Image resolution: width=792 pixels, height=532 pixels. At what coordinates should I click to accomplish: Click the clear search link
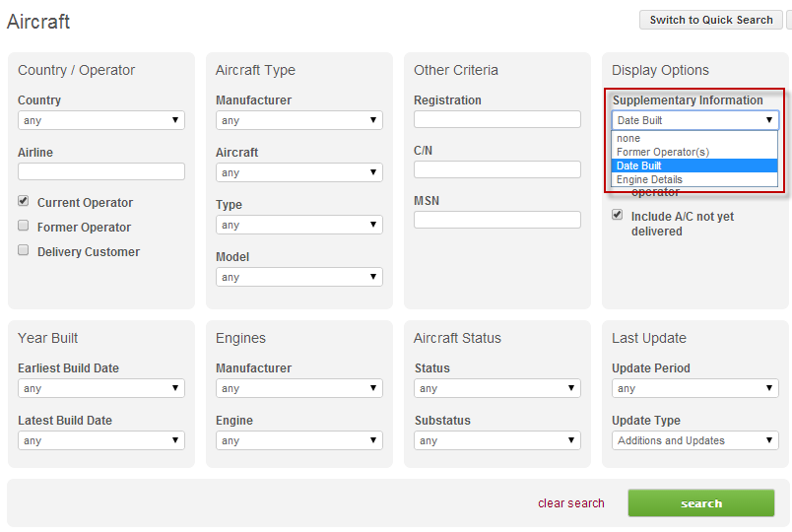(571, 503)
